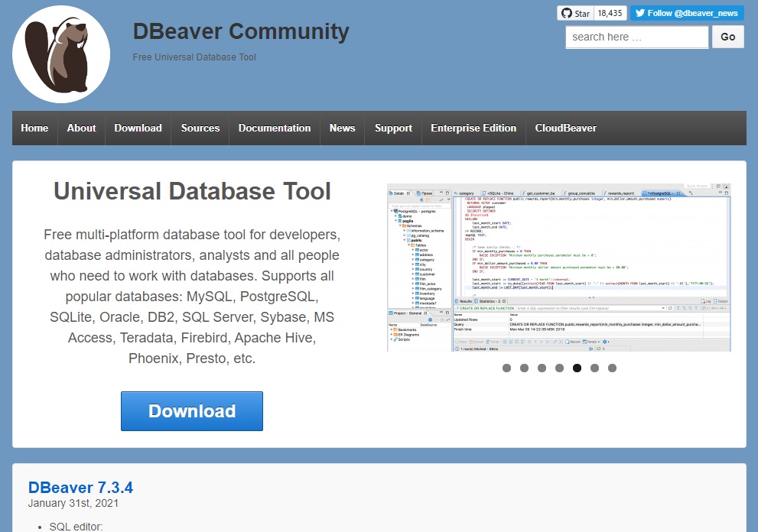This screenshot has width=758, height=532.
Task: Focus the 'search here' input field
Action: [x=636, y=37]
